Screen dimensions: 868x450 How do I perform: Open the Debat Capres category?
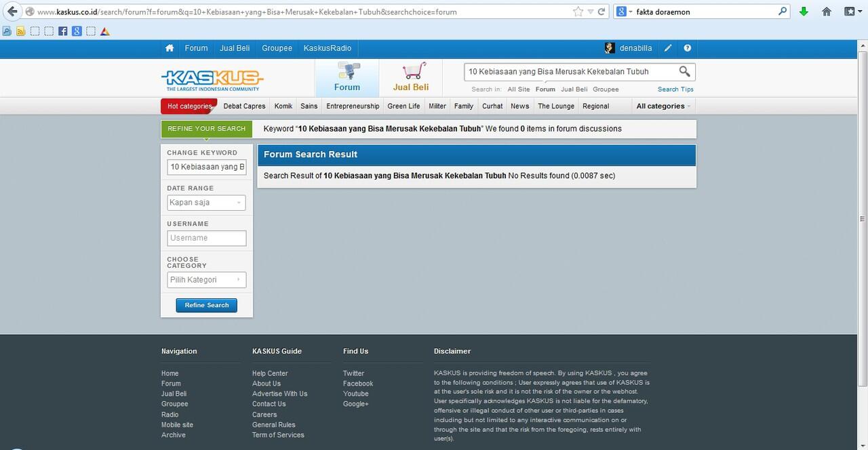[x=244, y=106]
